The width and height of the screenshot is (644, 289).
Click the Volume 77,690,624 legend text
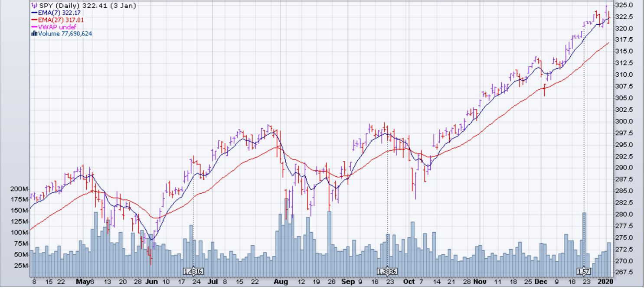(x=65, y=34)
